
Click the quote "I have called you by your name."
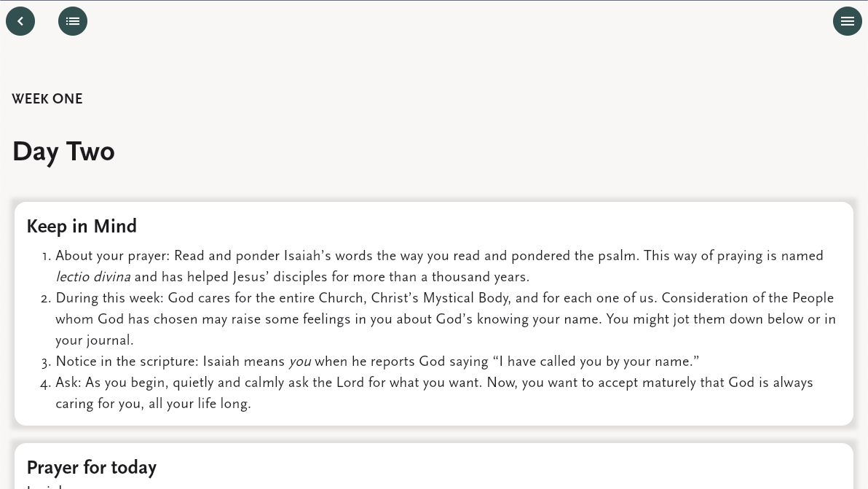pos(596,361)
